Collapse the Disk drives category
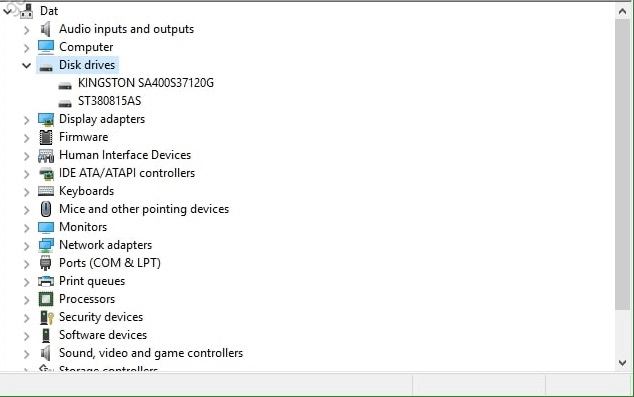This screenshot has height=397, width=634. [27, 65]
